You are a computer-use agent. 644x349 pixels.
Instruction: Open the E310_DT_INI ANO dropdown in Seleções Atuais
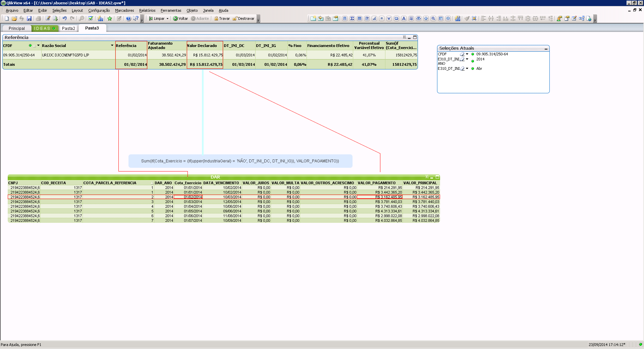[x=467, y=59]
